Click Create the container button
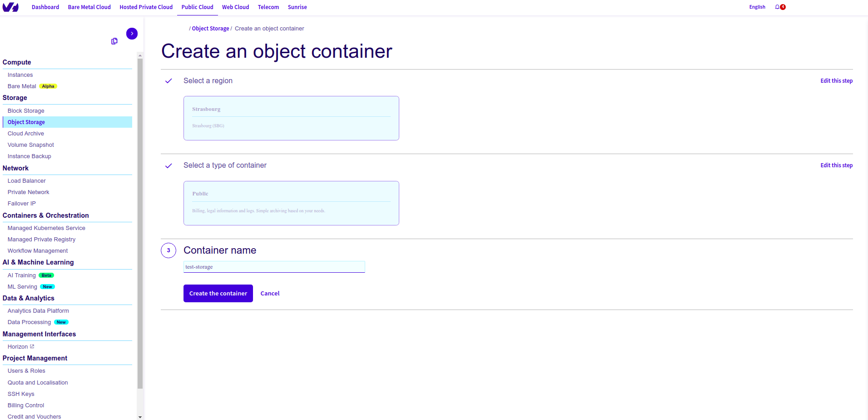Viewport: 868px width, 420px height. tap(218, 294)
